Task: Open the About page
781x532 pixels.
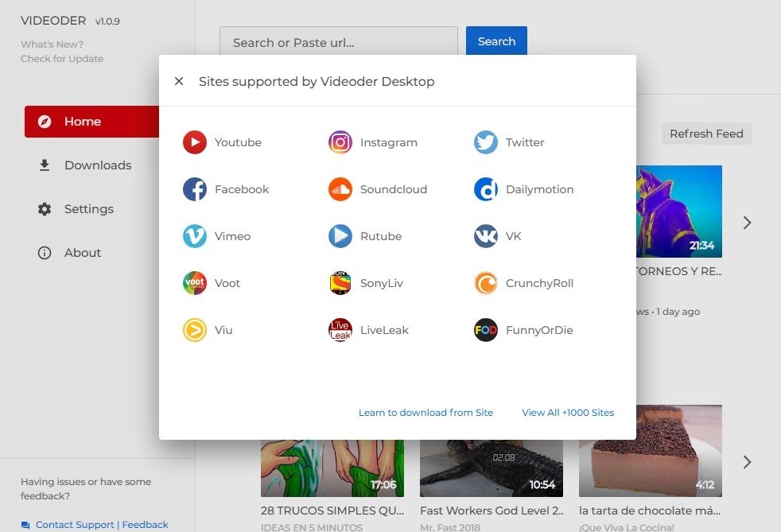Action: (x=82, y=253)
